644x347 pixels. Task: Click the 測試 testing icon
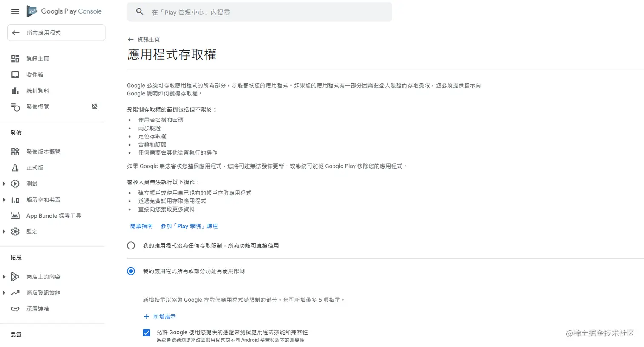15,184
